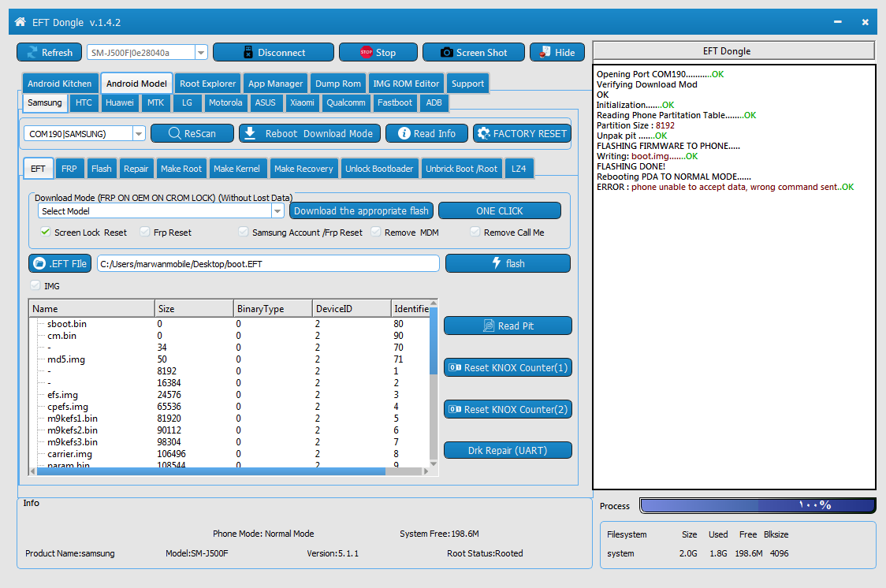This screenshot has height=588, width=886.
Task: Open the Dump Rom tab
Action: [338, 84]
